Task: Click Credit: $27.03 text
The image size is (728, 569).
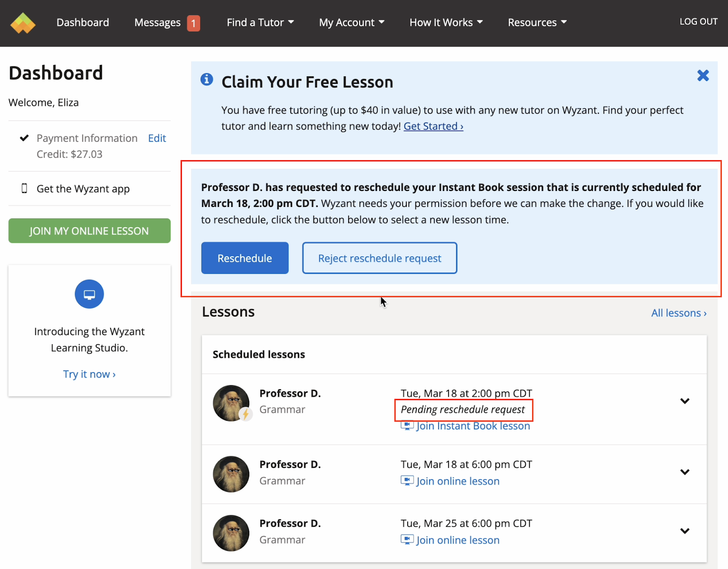Action: click(70, 154)
